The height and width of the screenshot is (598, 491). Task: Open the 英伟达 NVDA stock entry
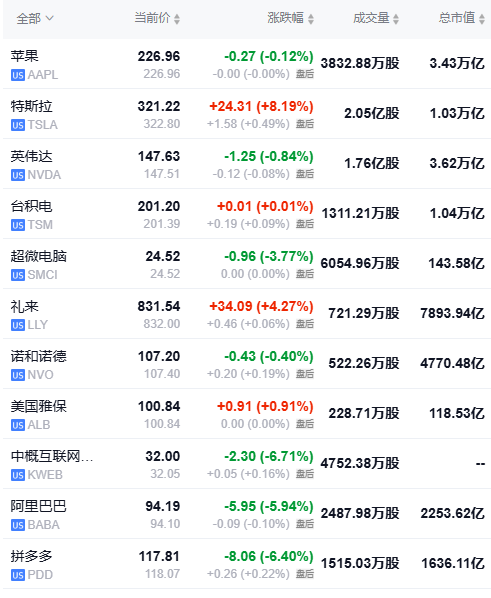(247, 164)
